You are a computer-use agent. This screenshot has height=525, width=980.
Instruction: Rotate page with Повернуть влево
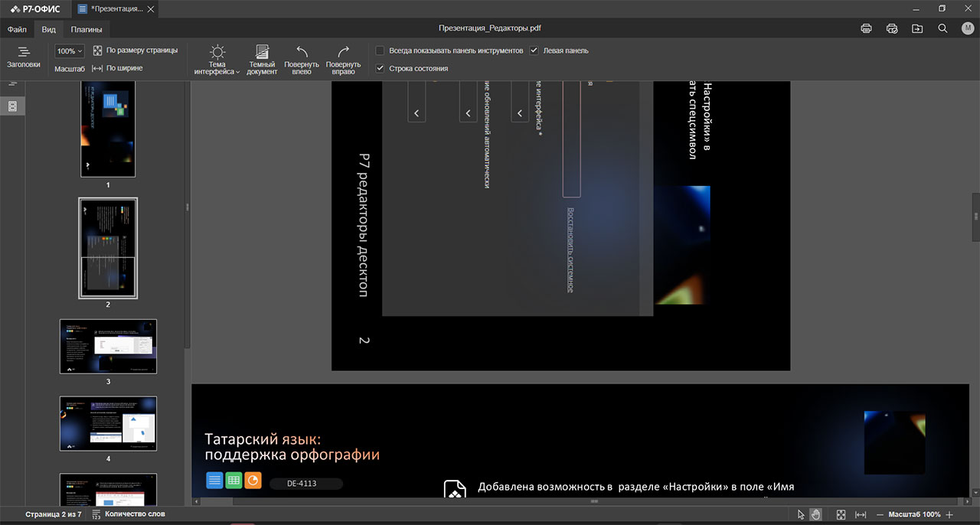(302, 60)
